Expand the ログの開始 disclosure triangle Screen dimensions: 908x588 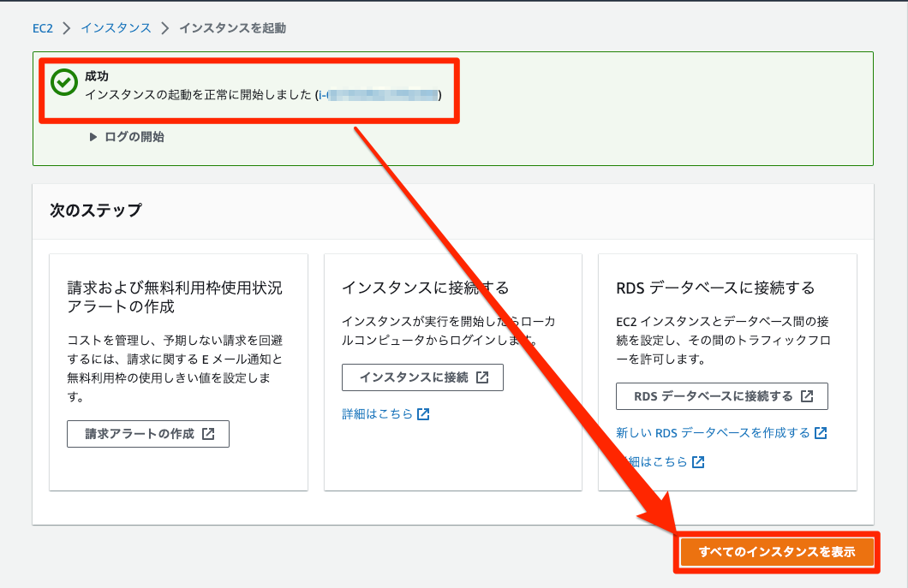pos(93,137)
